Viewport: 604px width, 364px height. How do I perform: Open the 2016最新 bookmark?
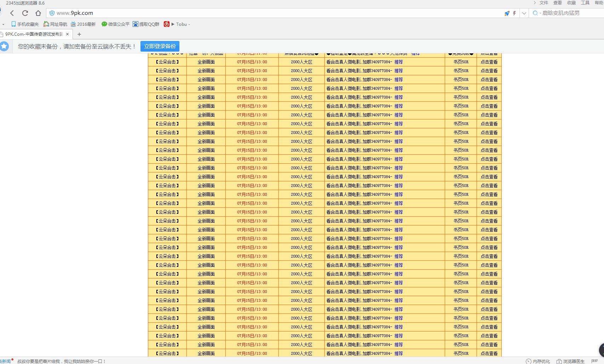[83, 24]
